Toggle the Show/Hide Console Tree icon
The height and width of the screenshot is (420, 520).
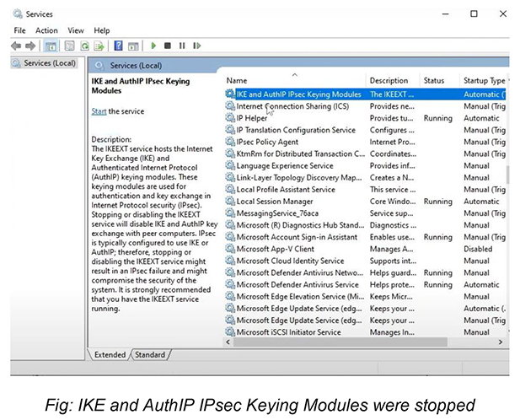click(x=51, y=46)
